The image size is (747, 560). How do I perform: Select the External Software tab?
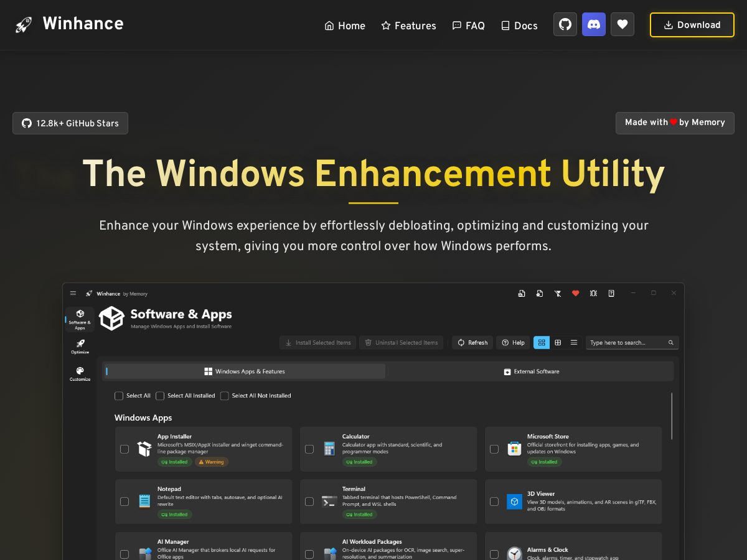pos(531,371)
